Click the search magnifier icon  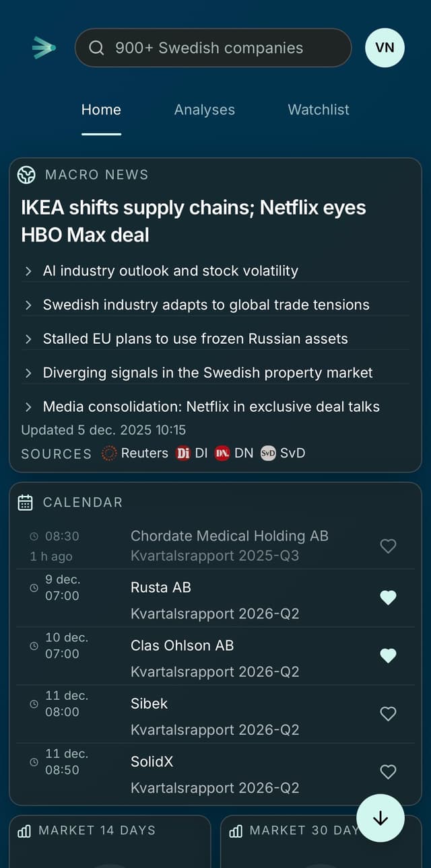(x=97, y=48)
